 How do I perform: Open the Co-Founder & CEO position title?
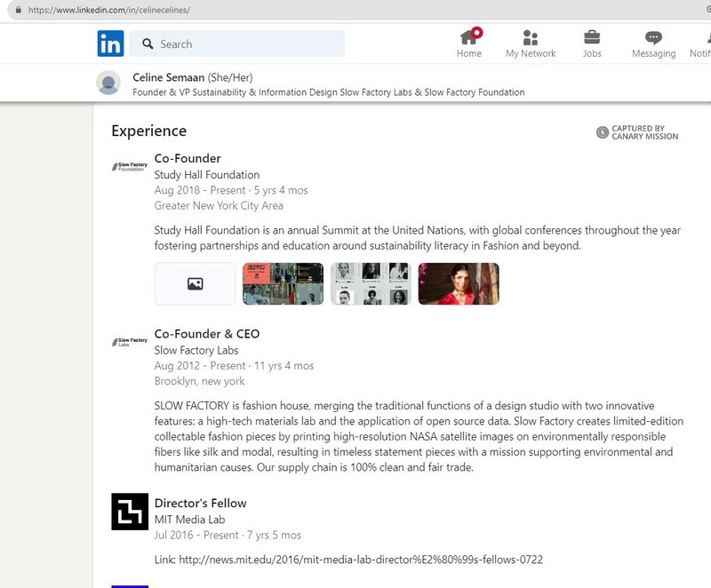207,333
